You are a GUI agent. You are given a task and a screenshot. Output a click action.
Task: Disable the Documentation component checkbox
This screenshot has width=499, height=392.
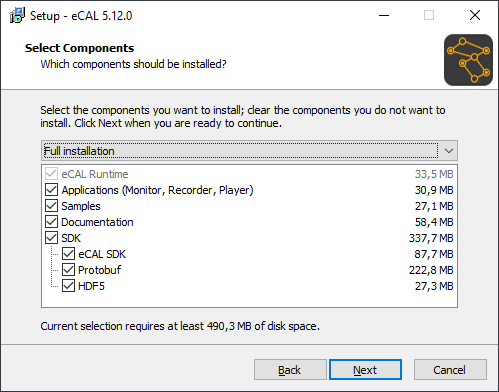click(51, 222)
